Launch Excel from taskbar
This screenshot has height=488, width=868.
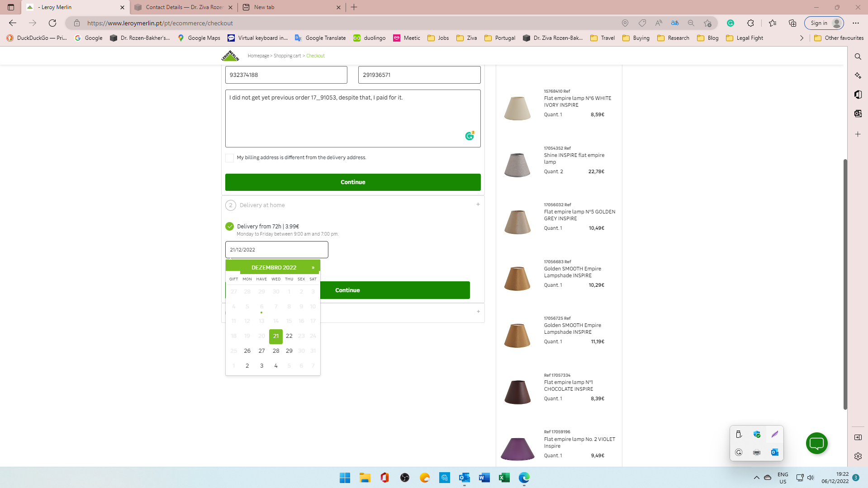point(504,478)
